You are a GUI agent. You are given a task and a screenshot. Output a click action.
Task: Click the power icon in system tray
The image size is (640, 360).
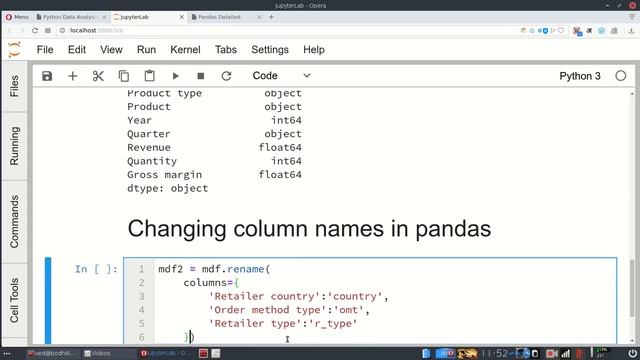pyautogui.click(x=632, y=353)
